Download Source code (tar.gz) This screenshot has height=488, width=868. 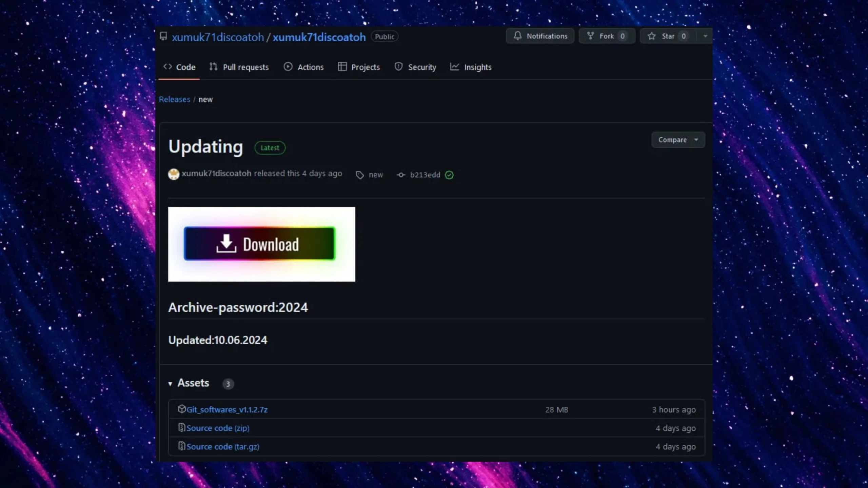(x=223, y=447)
